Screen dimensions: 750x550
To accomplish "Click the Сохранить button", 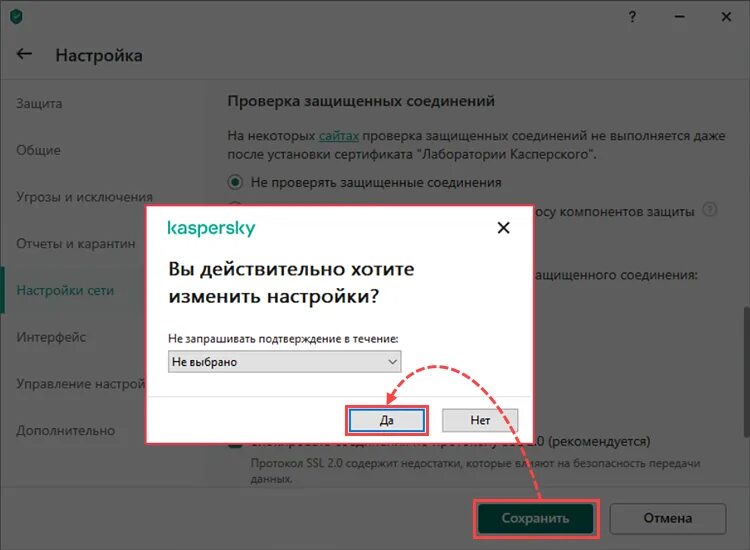I will pyautogui.click(x=536, y=518).
